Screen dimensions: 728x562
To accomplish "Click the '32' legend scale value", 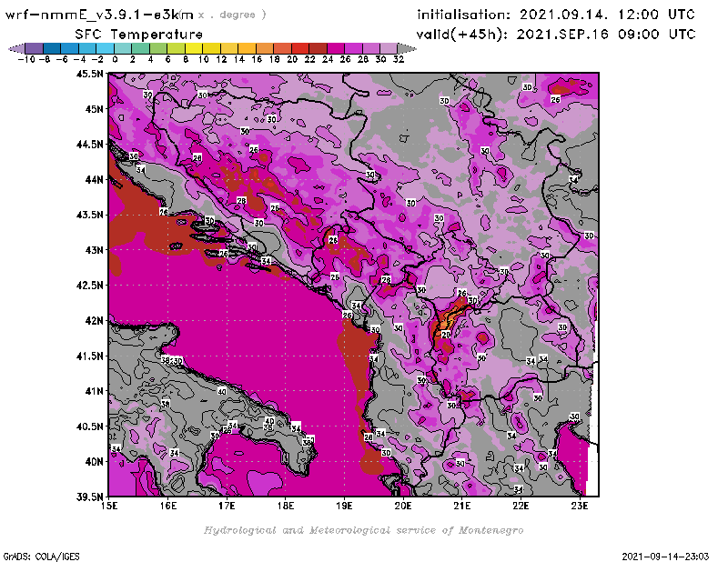I will point(399,59).
